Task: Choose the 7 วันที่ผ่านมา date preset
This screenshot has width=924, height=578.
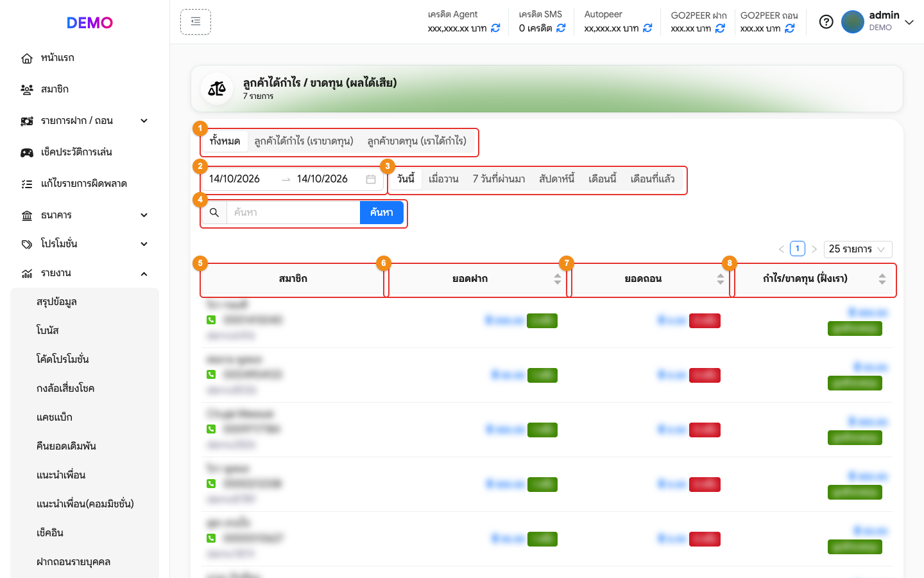Action: pos(499,179)
